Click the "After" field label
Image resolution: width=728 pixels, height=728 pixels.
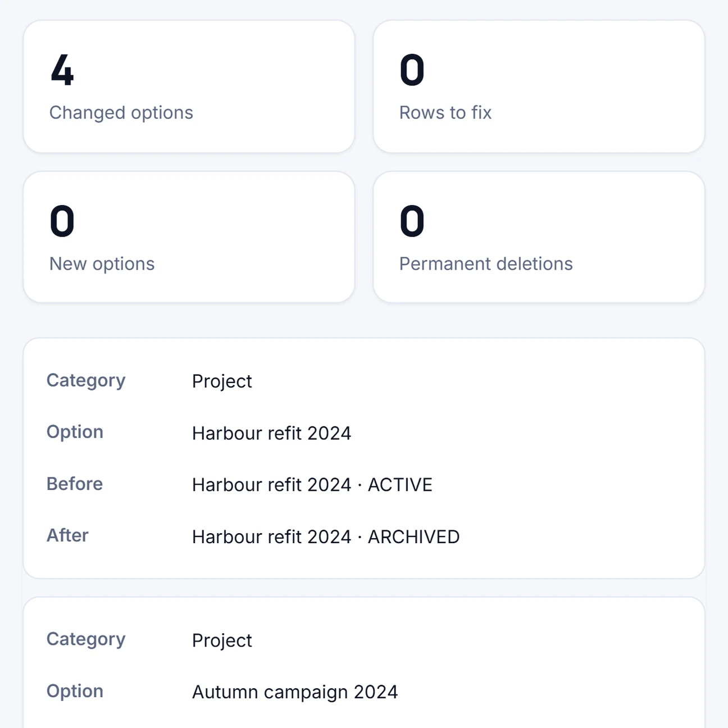67,535
